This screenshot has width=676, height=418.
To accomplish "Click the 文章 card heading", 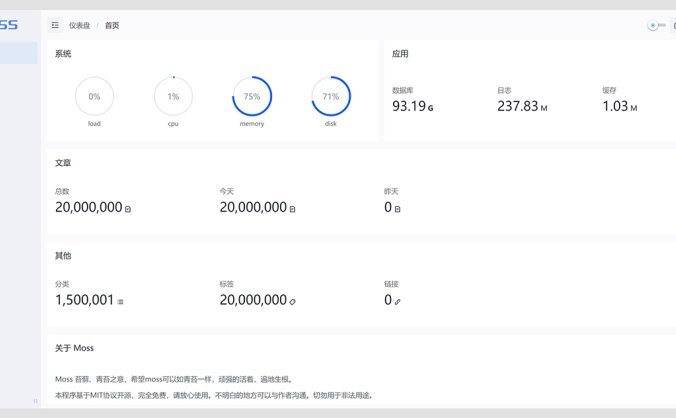I will click(x=63, y=163).
